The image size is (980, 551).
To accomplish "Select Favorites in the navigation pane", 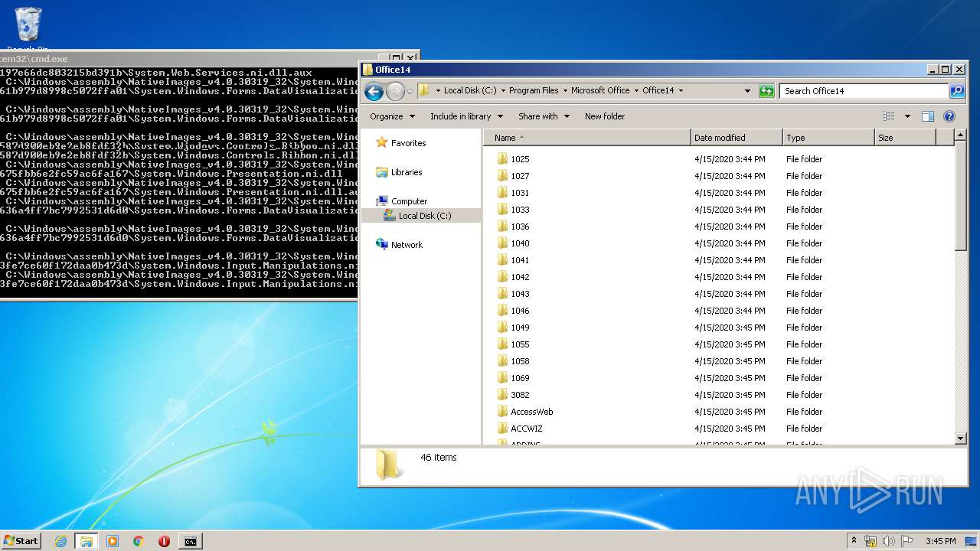I will (408, 143).
